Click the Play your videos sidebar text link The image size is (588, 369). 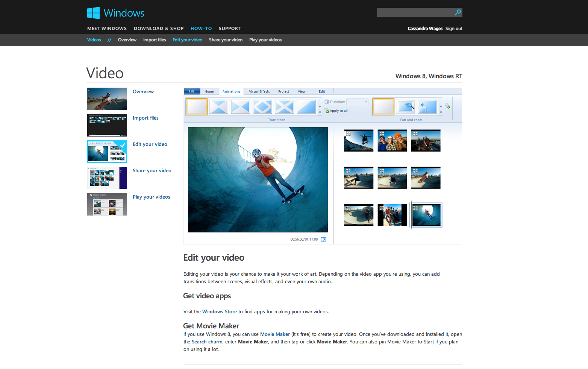(152, 197)
